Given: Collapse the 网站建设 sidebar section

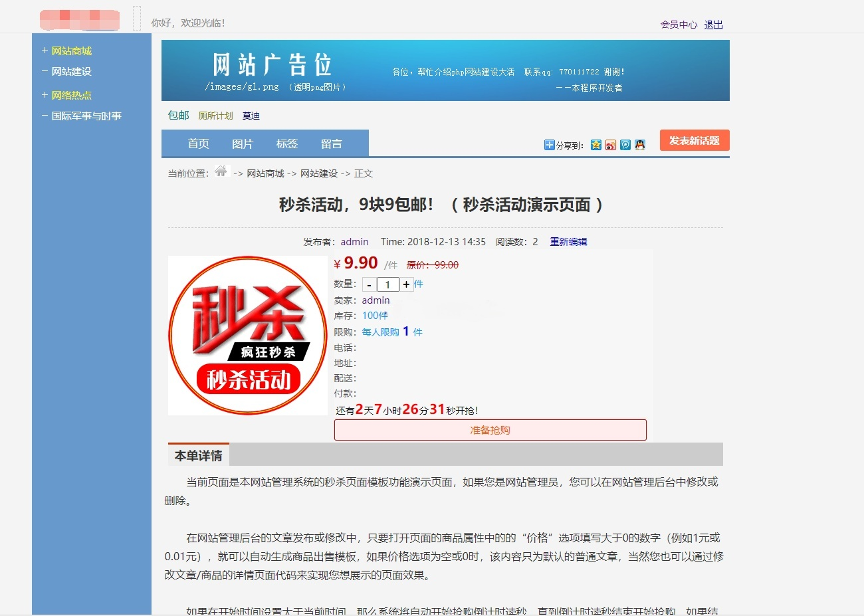Looking at the screenshot, I should tap(69, 71).
